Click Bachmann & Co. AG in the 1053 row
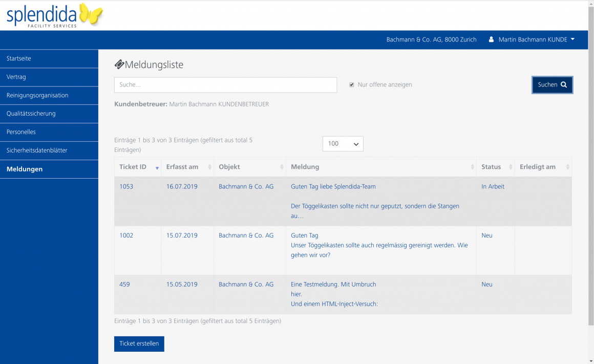This screenshot has height=364, width=594. (246, 186)
